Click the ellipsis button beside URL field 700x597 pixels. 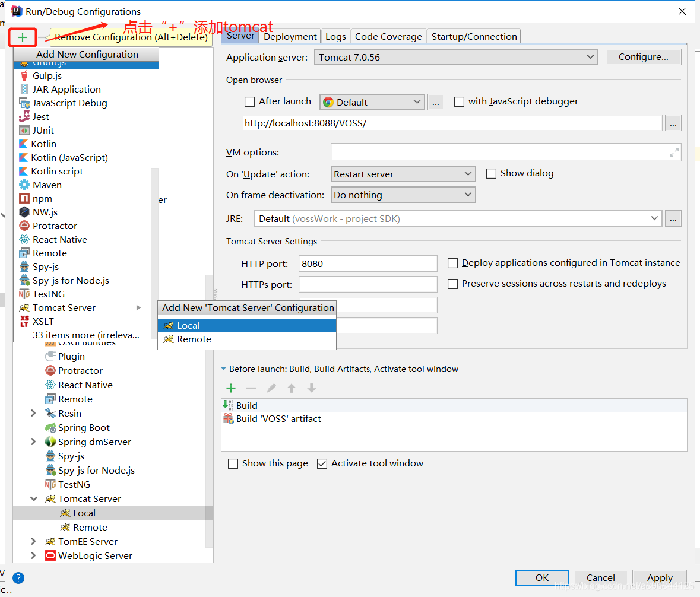[x=673, y=123]
